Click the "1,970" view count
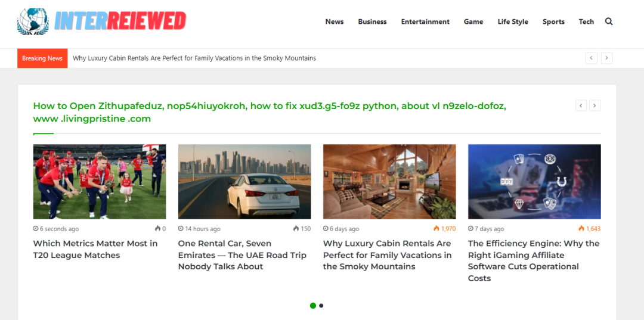 [448, 229]
